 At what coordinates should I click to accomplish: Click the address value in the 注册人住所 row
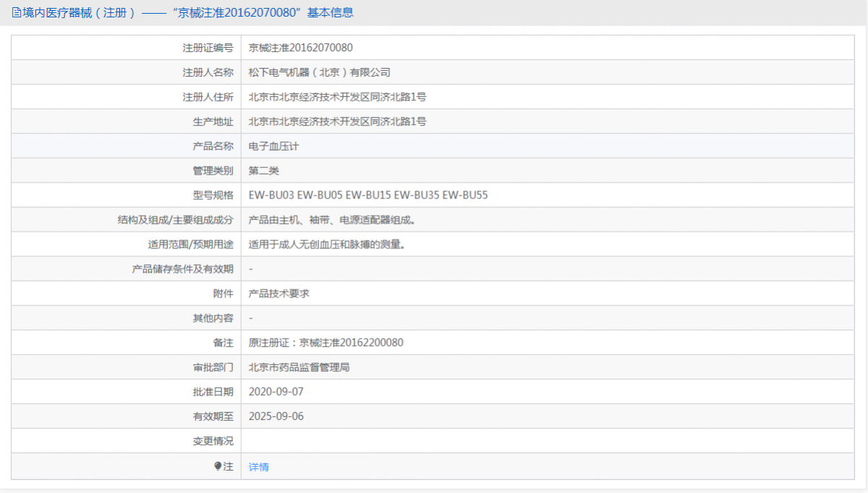[x=338, y=97]
